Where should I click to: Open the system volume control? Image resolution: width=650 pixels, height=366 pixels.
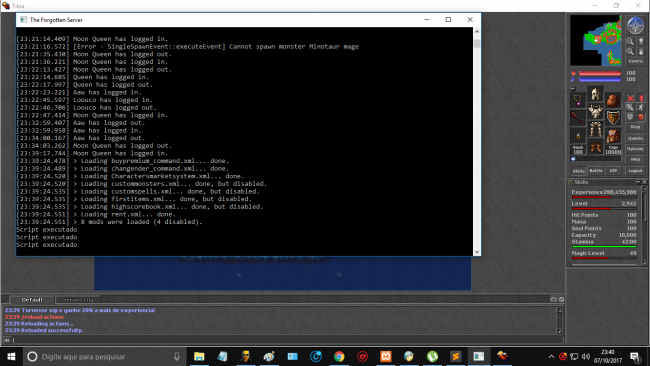coord(585,356)
